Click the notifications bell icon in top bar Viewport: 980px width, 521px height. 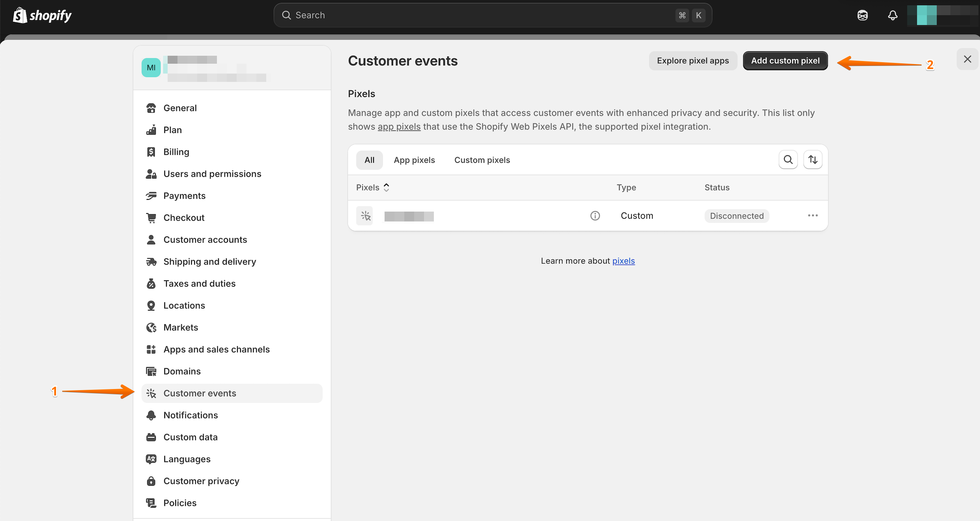coord(892,15)
